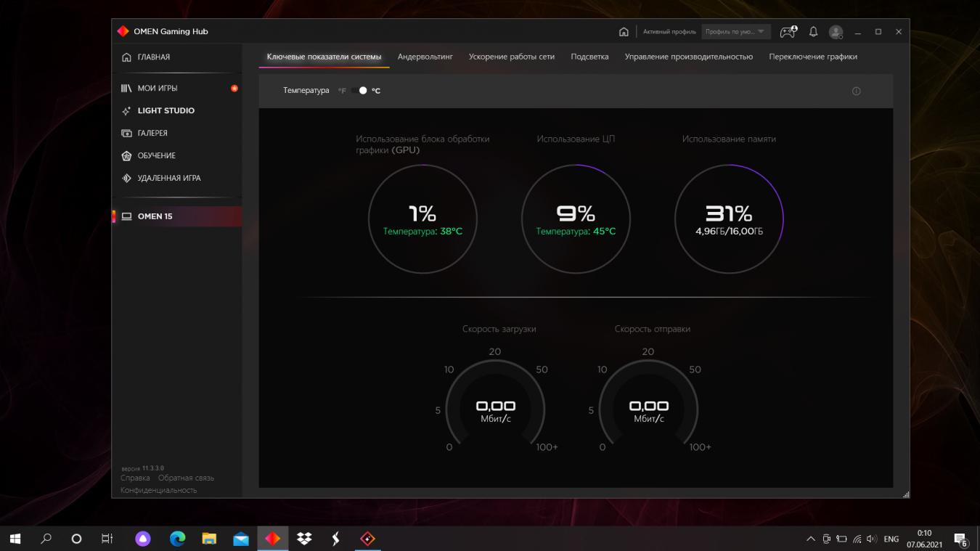Click the GPU 'Температура: 38°C' reading
980x551 pixels.
coord(422,232)
